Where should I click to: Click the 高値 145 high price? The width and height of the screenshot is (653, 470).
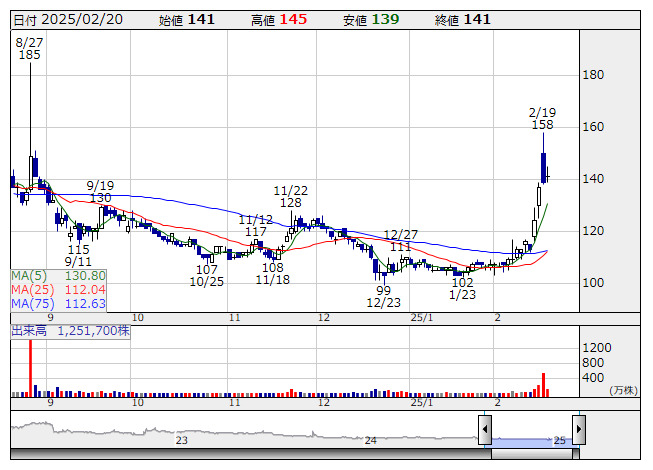pyautogui.click(x=279, y=20)
